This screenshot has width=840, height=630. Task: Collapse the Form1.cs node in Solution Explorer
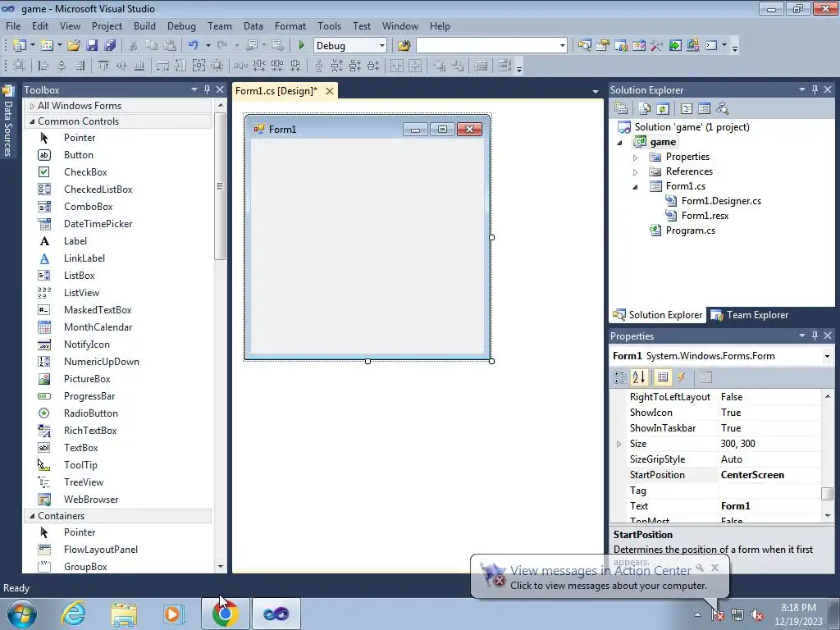[x=636, y=187]
